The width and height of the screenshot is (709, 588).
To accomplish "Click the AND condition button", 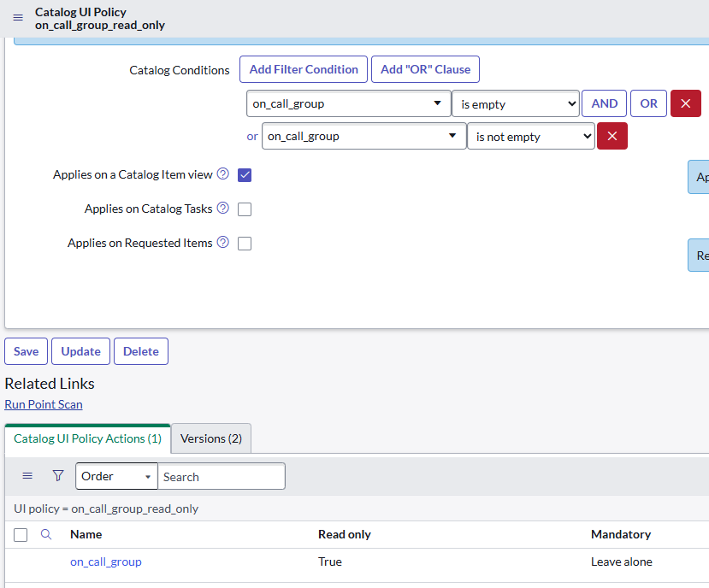I will click(x=604, y=103).
